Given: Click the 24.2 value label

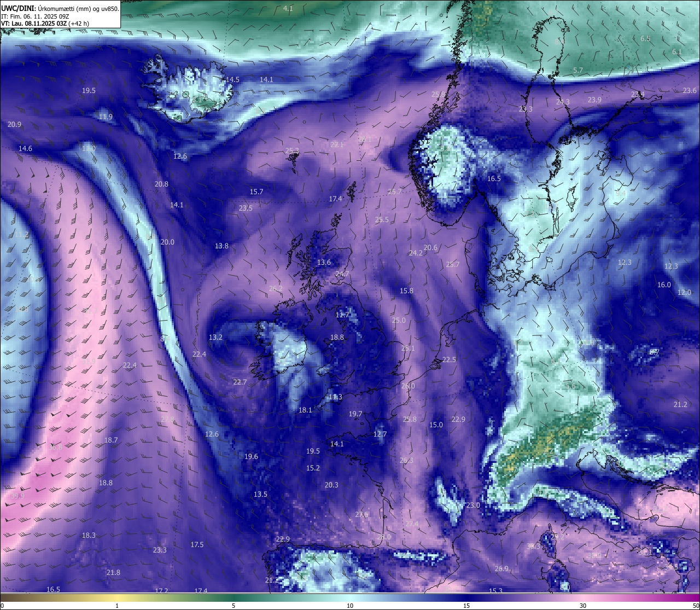Looking at the screenshot, I should [416, 253].
